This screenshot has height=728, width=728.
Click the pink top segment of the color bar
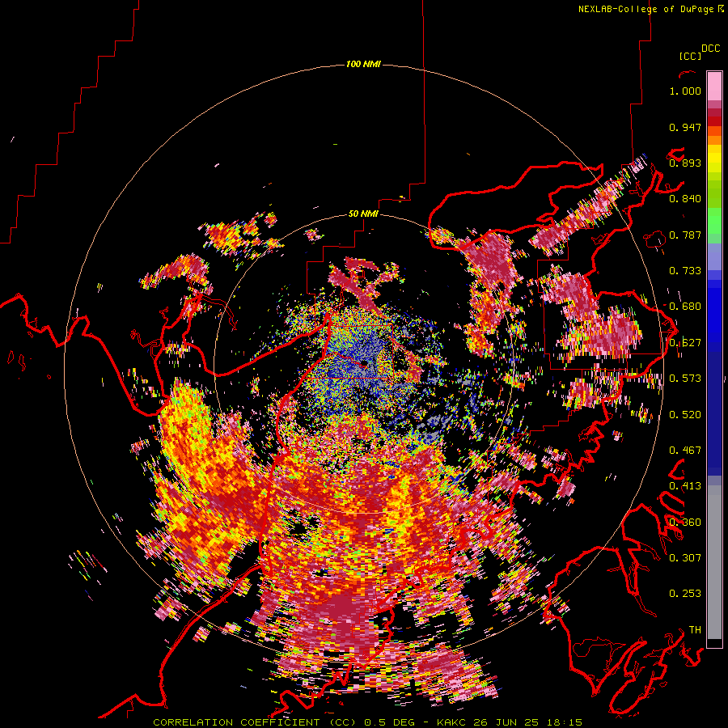[714, 86]
